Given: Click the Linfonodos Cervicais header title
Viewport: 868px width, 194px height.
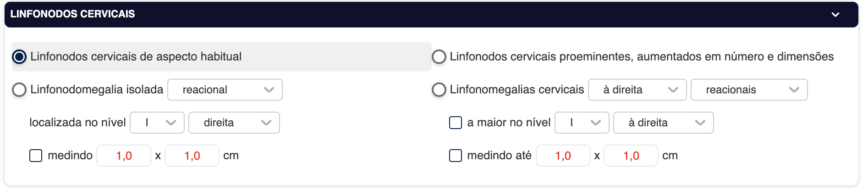Looking at the screenshot, I should point(72,14).
